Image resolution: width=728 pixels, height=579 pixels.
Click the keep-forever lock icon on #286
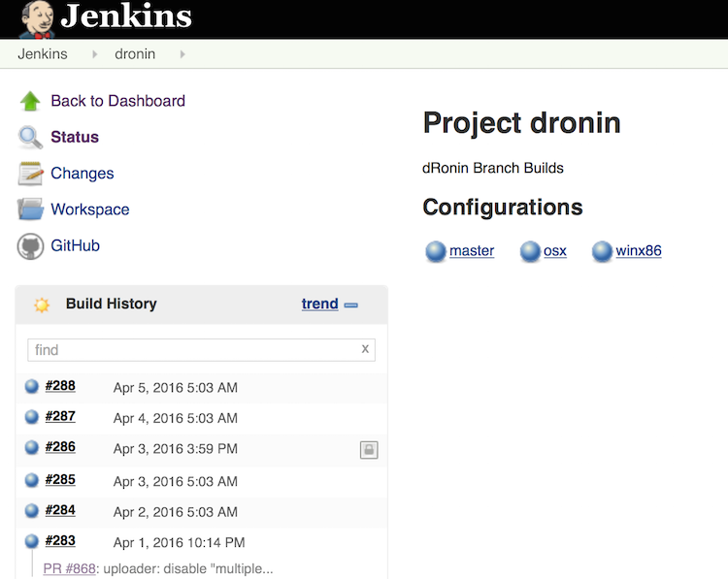(x=369, y=450)
